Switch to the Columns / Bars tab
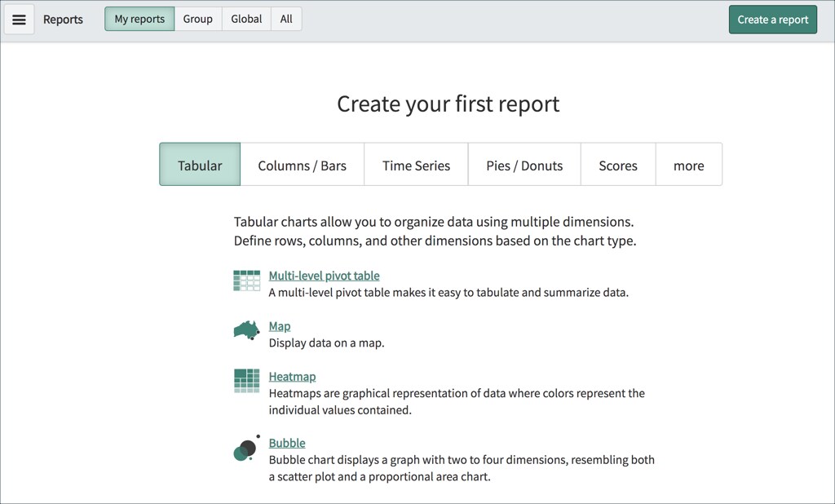Screen dimensions: 835x504 (302, 164)
